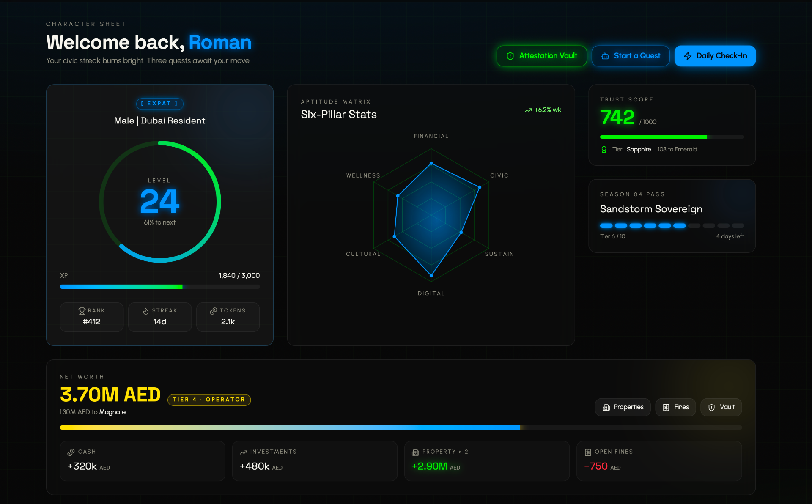This screenshot has width=812, height=504.
Task: Click the 'Six-Pillar Stats' heading
Action: pos(339,115)
